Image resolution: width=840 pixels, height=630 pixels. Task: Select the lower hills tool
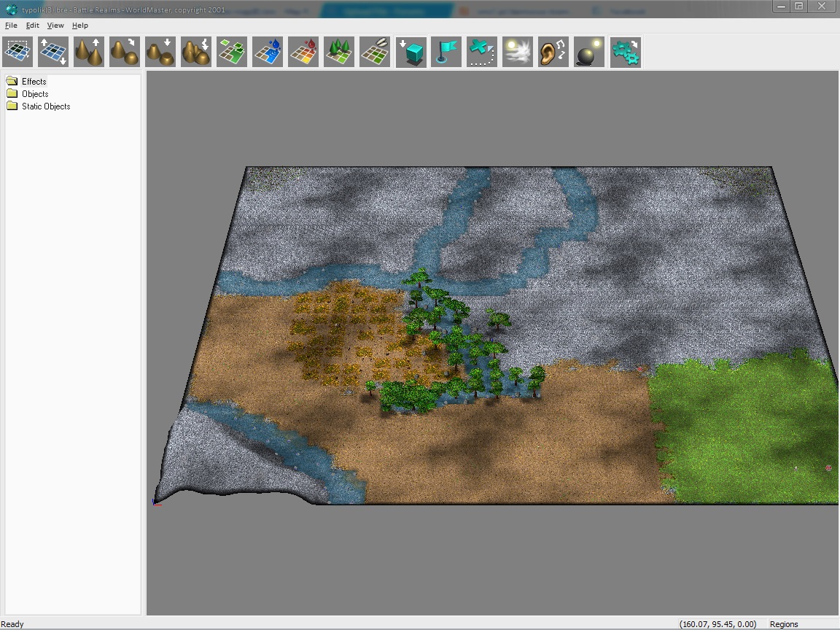(x=160, y=52)
